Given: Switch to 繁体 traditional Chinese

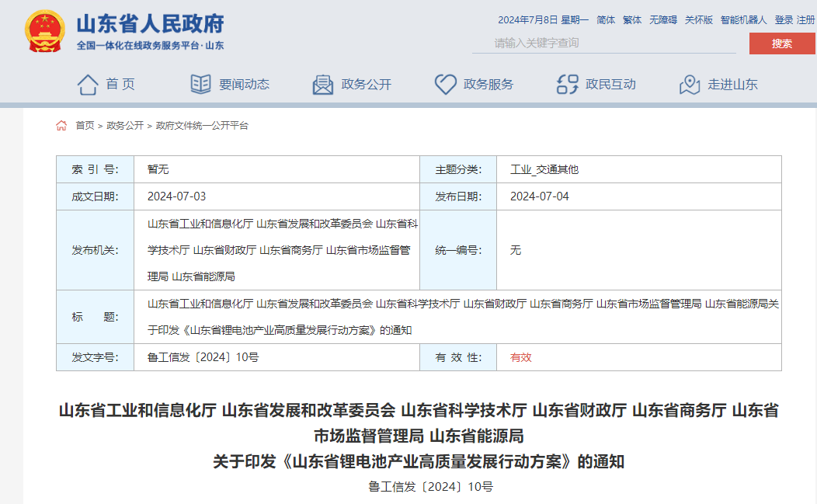Looking at the screenshot, I should tap(632, 20).
